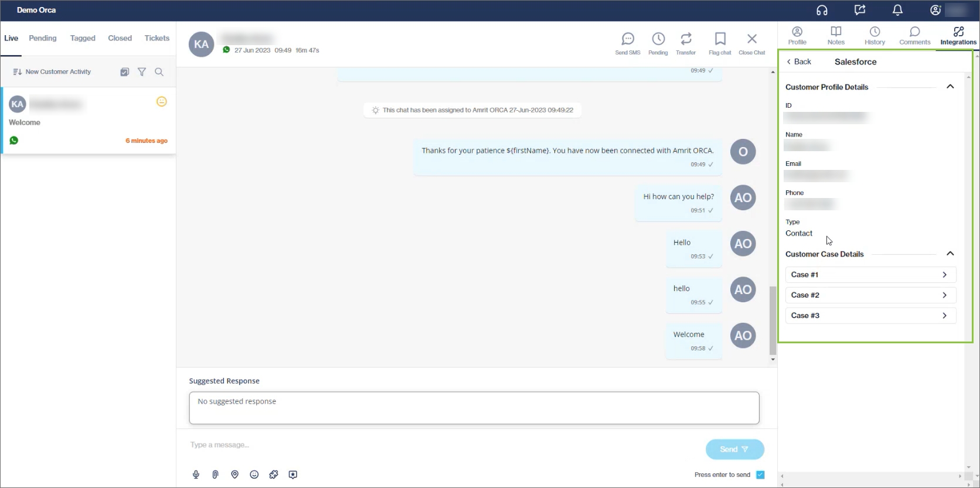The height and width of the screenshot is (488, 980).
Task: Open the emoji picker
Action: tap(254, 475)
